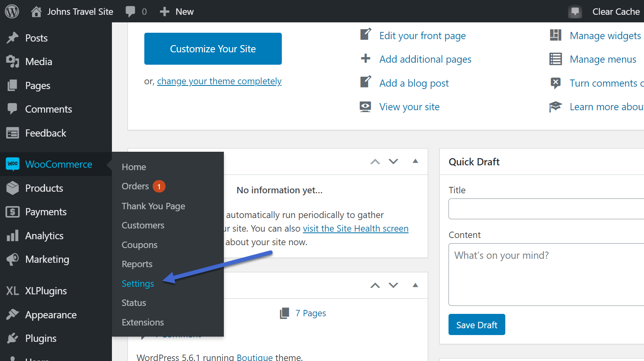Screen dimensions: 644x361
Task: Click Edit your front page link
Action: [x=423, y=36]
